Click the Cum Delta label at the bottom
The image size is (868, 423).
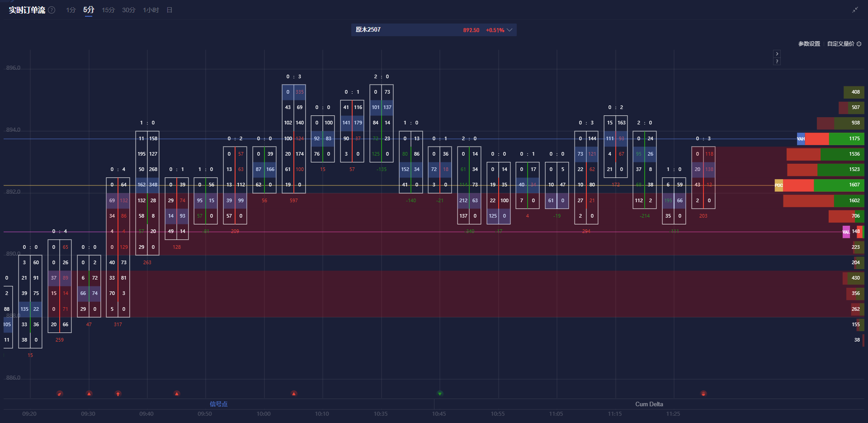(649, 404)
